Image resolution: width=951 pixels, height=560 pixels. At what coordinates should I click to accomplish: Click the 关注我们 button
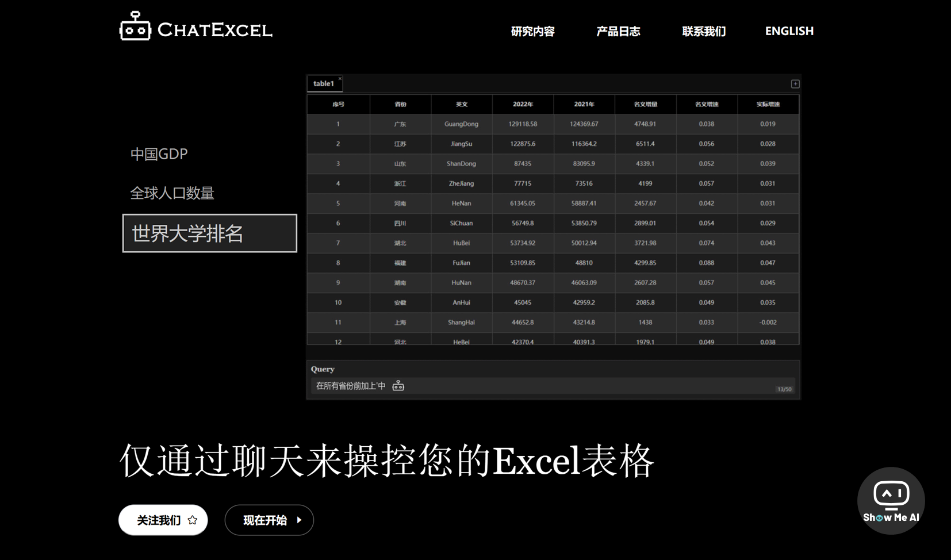tap(163, 520)
